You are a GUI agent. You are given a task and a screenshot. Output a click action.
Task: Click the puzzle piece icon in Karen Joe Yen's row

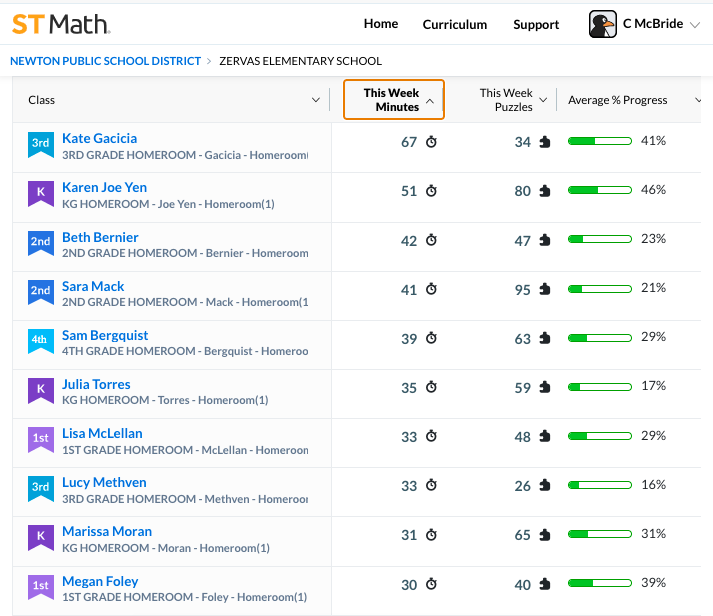(x=545, y=191)
